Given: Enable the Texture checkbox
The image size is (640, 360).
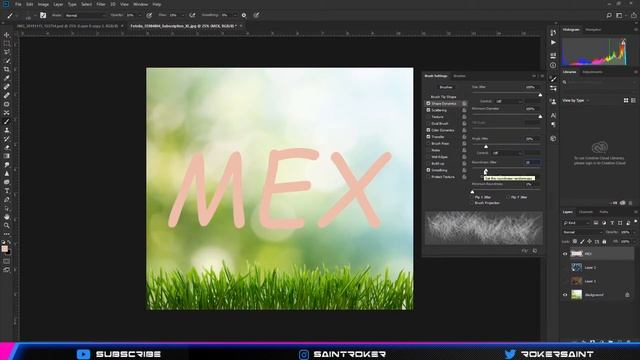Looking at the screenshot, I should point(428,117).
